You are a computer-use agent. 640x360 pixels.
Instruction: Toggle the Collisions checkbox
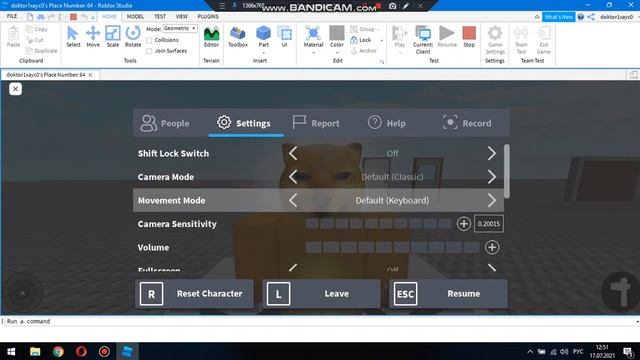pos(149,40)
